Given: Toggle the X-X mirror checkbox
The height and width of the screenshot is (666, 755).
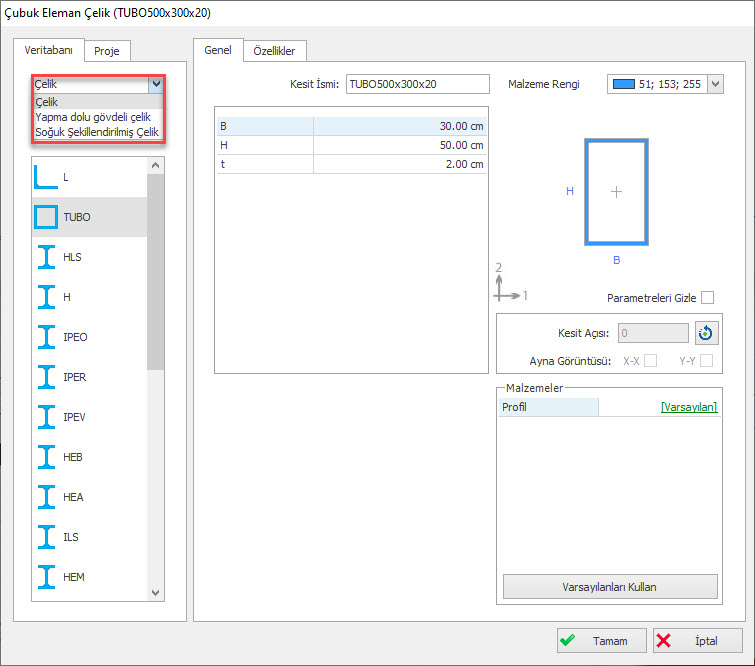Looking at the screenshot, I should (651, 361).
